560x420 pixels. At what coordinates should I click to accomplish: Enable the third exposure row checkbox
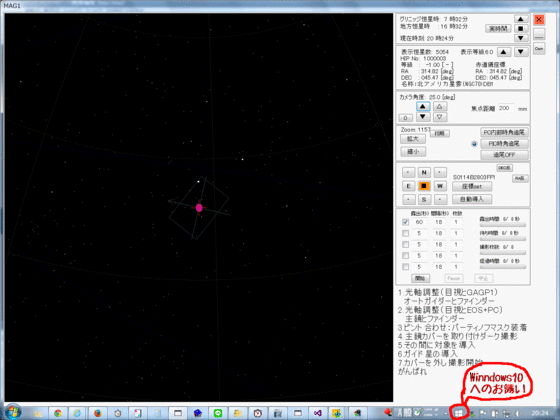pyautogui.click(x=405, y=245)
